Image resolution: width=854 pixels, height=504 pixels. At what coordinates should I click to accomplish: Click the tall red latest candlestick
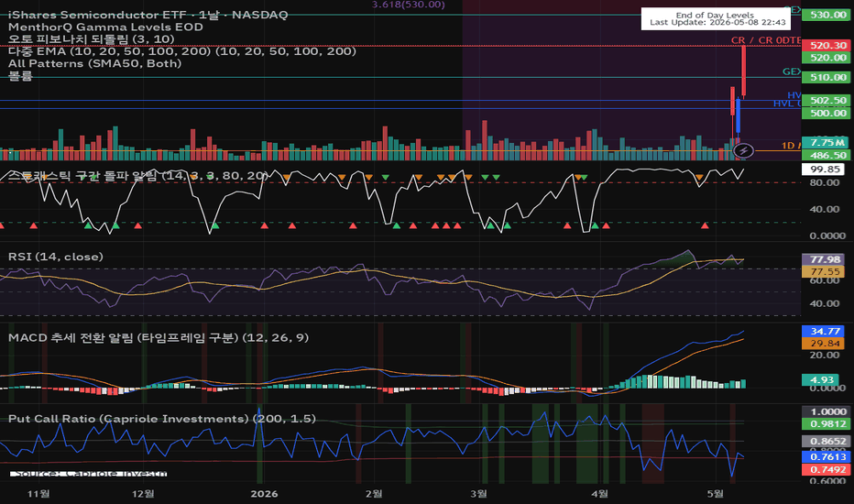(743, 71)
